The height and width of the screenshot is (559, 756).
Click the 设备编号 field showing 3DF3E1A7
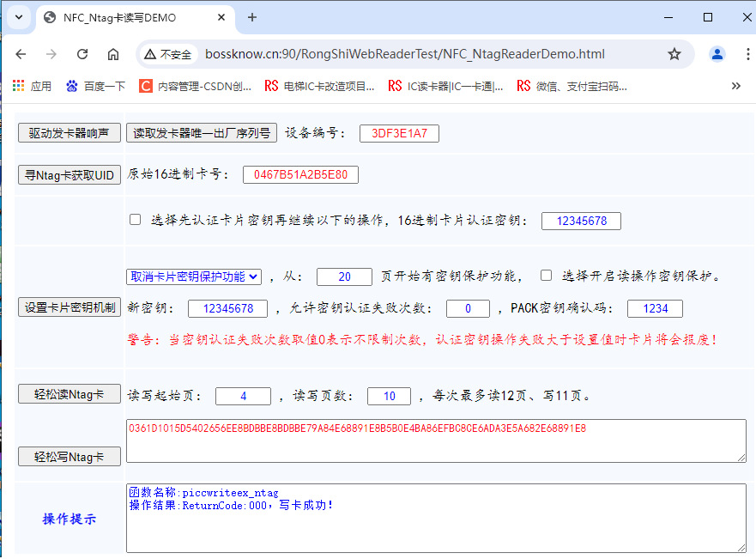399,134
